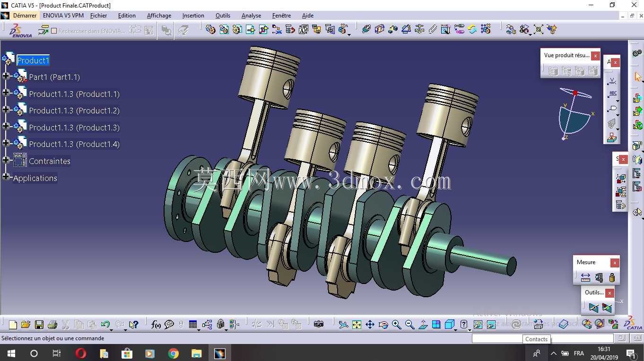Open the Fenêtre menu
Screen dimensions: 644x361
[281, 16]
